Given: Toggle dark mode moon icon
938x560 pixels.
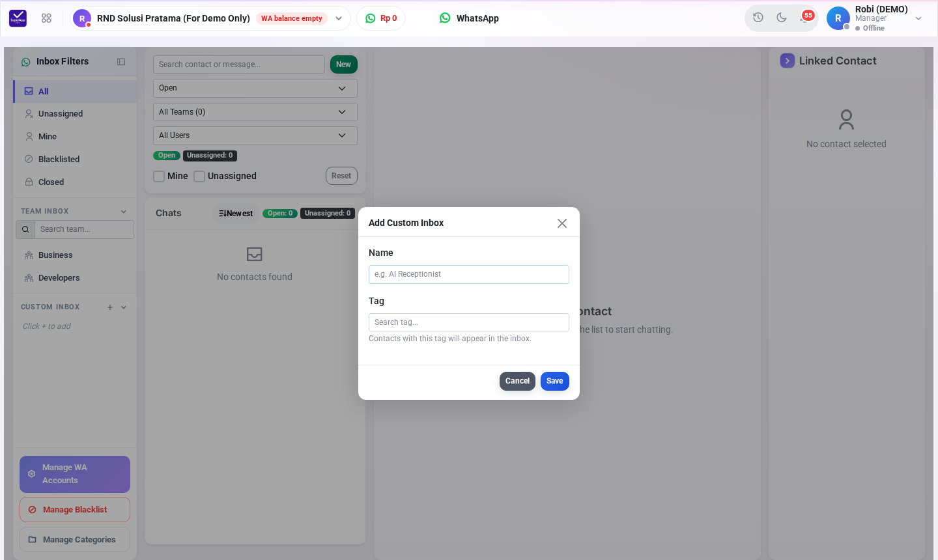Looking at the screenshot, I should (x=782, y=18).
